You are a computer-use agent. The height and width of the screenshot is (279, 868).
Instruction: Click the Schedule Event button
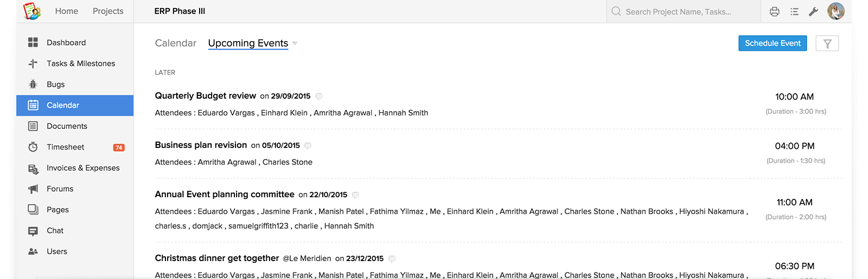773,43
